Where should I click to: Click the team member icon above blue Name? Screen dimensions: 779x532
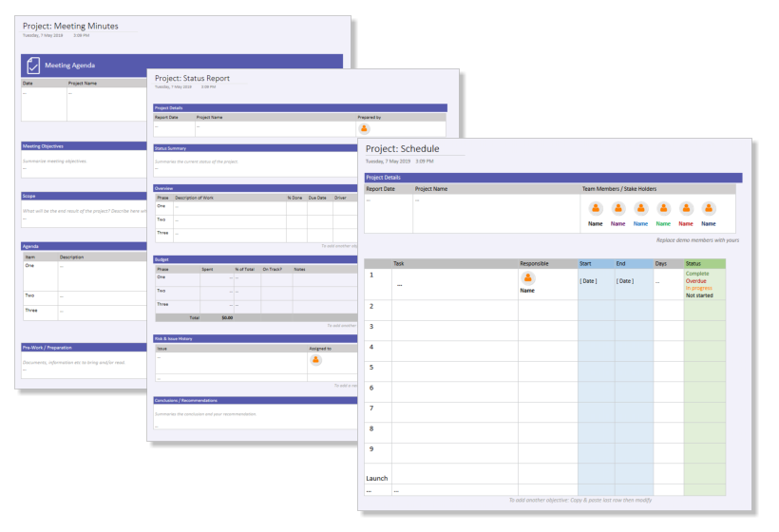[641, 209]
